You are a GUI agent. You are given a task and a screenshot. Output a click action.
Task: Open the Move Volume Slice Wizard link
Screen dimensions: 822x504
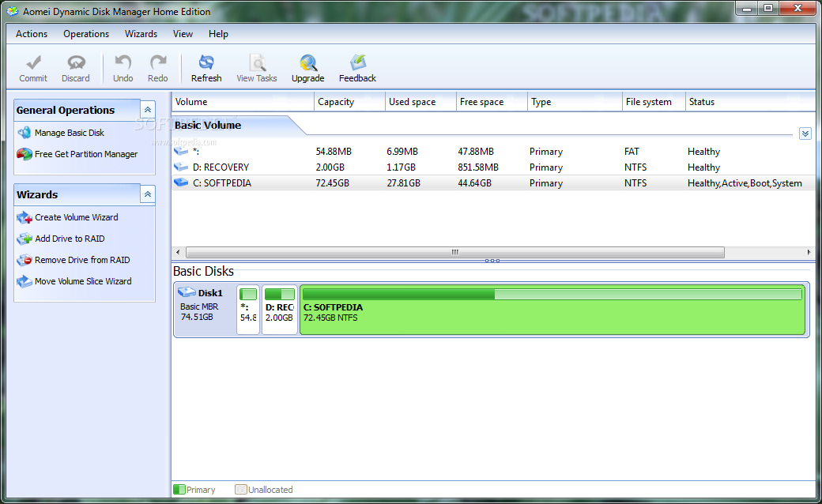click(83, 281)
